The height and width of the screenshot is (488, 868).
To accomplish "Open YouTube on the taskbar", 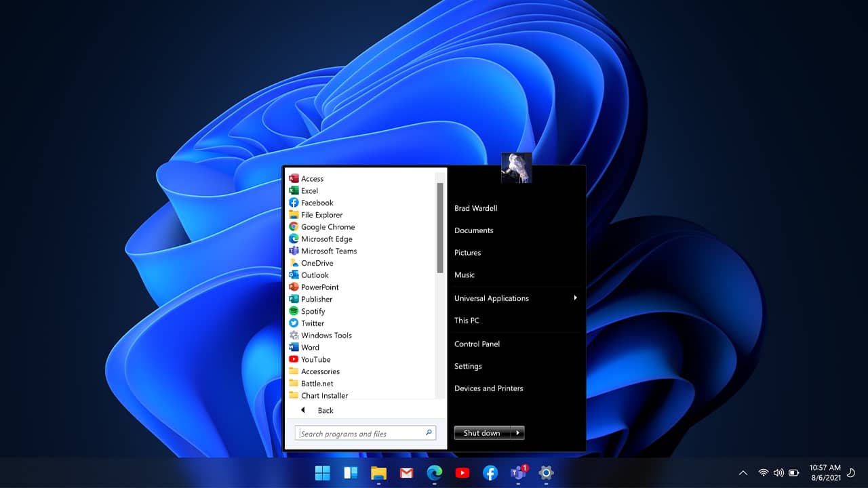I will tap(462, 472).
